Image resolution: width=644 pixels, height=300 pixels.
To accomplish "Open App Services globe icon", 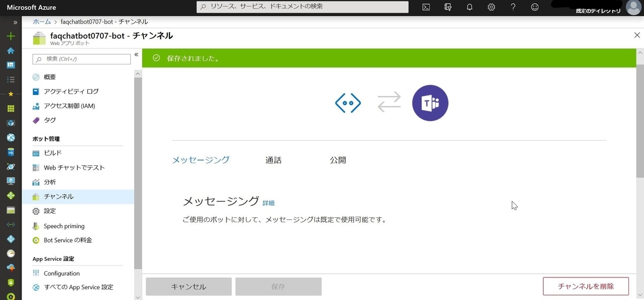I will 11,137.
